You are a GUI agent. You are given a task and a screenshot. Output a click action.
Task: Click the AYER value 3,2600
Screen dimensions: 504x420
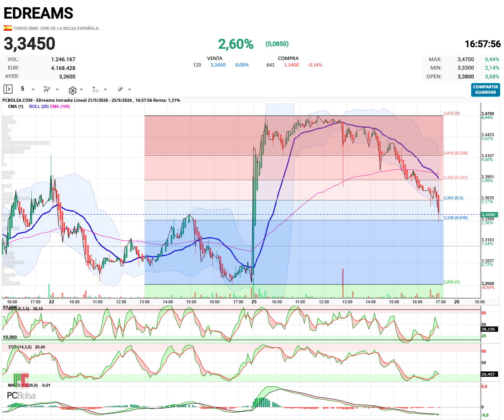point(67,77)
